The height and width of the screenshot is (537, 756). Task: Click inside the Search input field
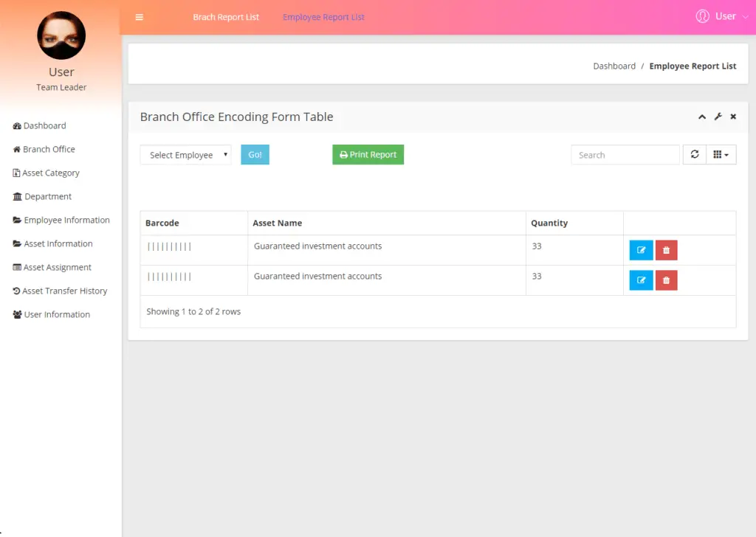(625, 155)
